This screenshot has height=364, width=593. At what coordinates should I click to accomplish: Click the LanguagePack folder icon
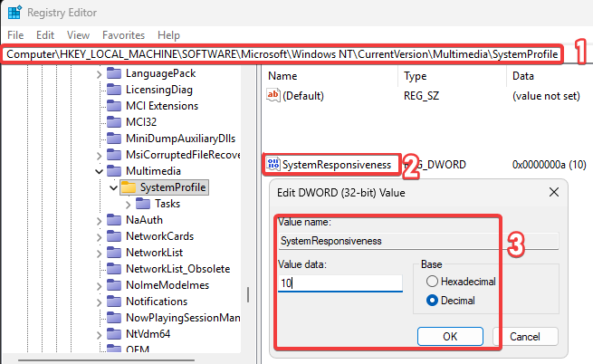114,73
